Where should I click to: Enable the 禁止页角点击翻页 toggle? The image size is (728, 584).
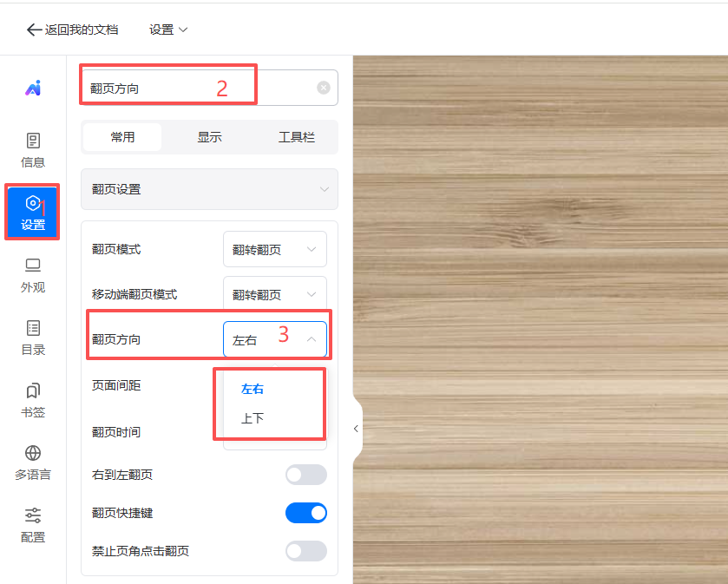tap(306, 551)
